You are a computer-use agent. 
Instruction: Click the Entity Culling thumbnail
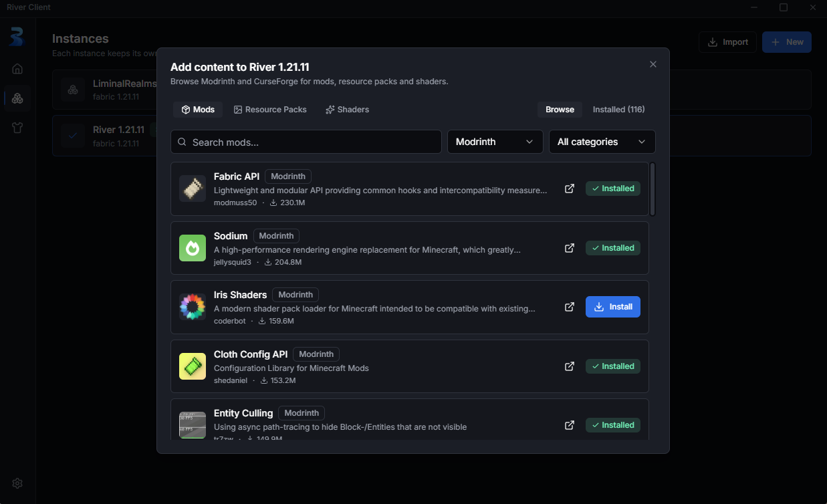[193, 425]
